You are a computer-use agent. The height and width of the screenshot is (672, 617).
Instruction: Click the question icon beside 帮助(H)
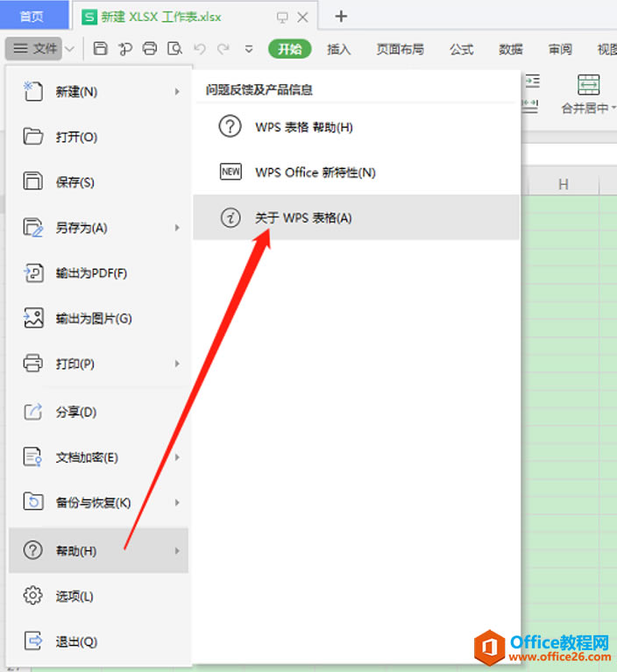point(32,550)
